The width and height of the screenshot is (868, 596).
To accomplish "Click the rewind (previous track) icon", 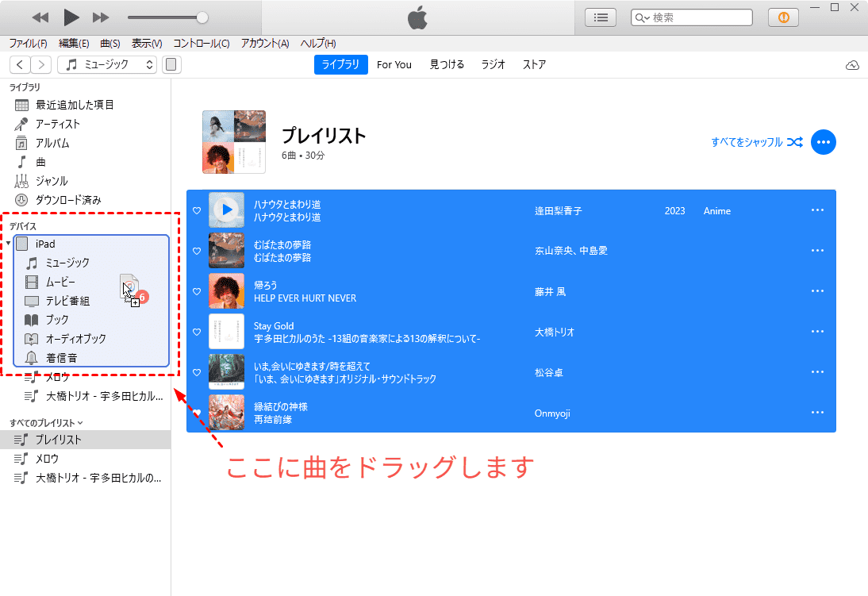I will [40, 17].
